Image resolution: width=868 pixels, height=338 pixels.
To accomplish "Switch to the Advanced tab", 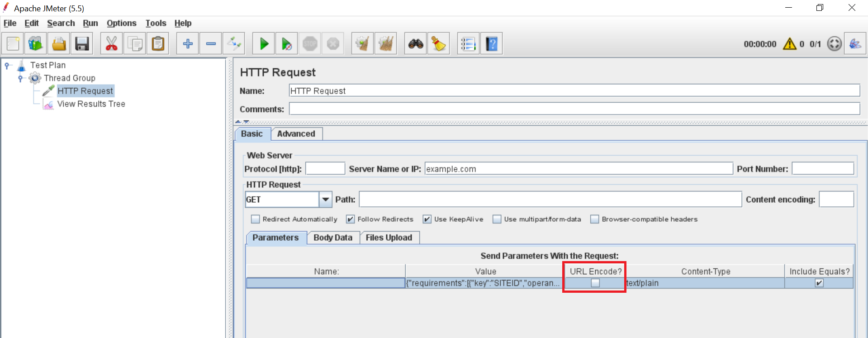I will (296, 134).
